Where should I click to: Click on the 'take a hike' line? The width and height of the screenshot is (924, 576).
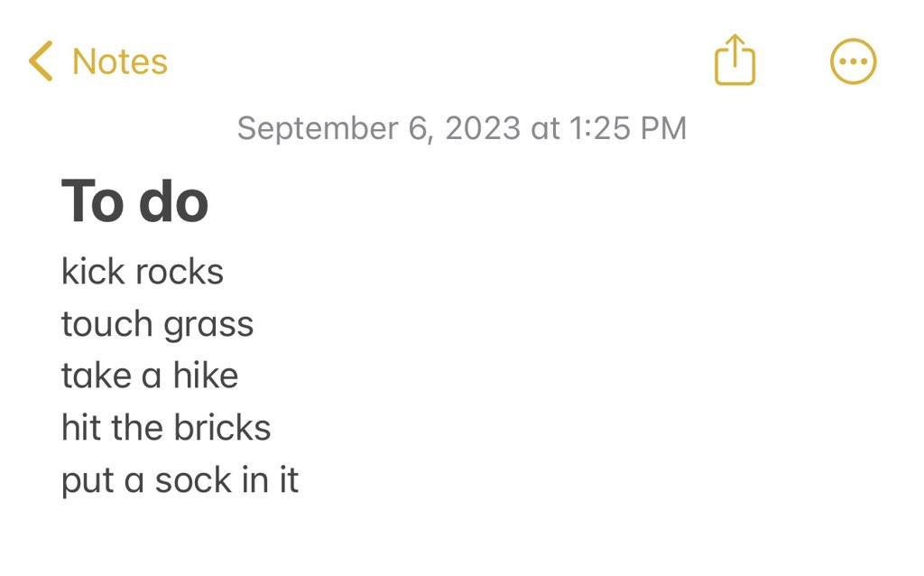150,376
